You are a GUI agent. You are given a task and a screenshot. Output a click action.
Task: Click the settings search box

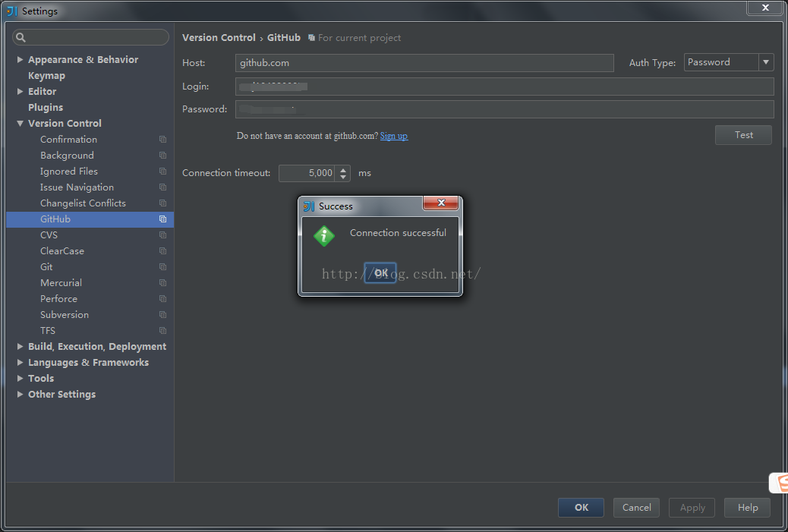point(90,37)
